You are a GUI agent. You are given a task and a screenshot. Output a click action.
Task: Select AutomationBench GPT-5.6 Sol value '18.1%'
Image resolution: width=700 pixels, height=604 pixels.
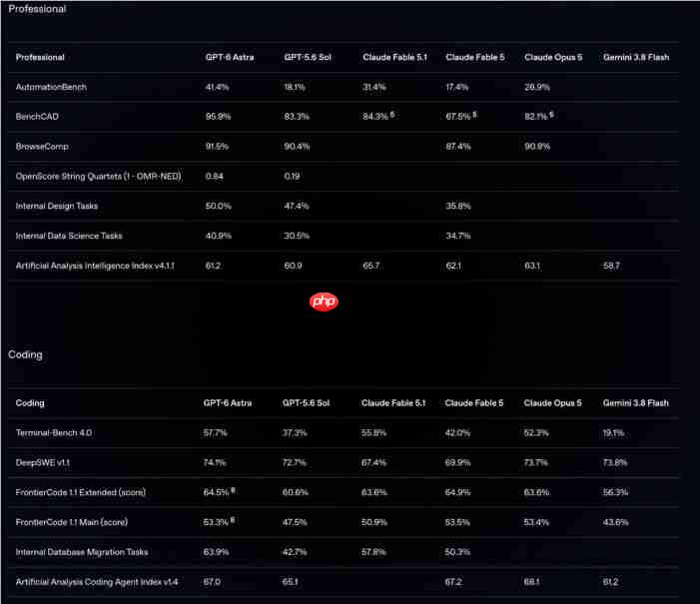pos(295,87)
